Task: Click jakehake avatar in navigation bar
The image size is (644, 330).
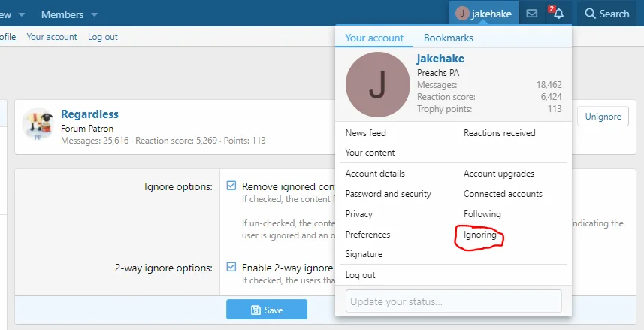Action: click(462, 13)
